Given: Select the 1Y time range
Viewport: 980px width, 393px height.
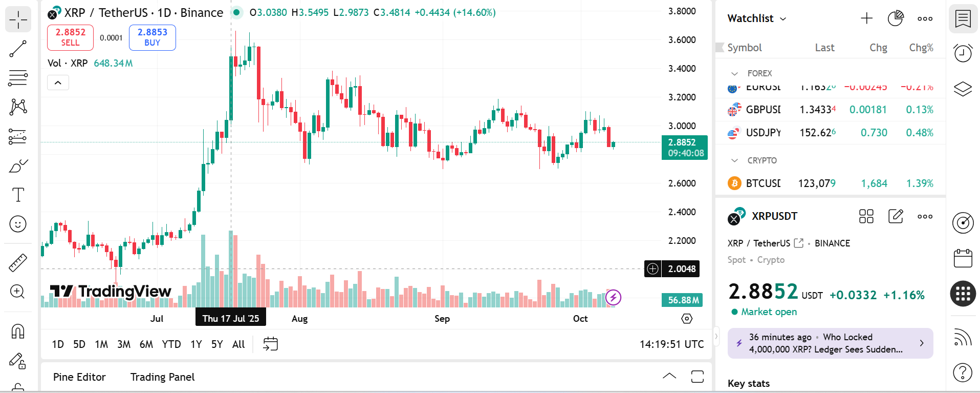Looking at the screenshot, I should pos(196,344).
